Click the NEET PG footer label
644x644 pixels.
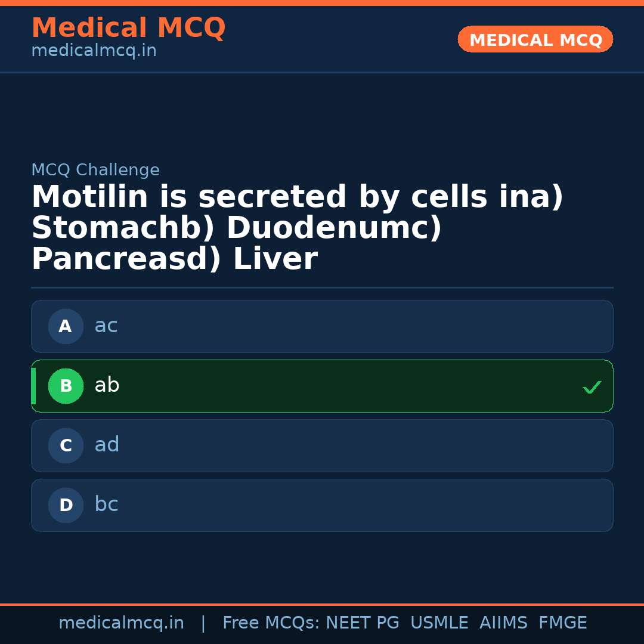coord(362,622)
